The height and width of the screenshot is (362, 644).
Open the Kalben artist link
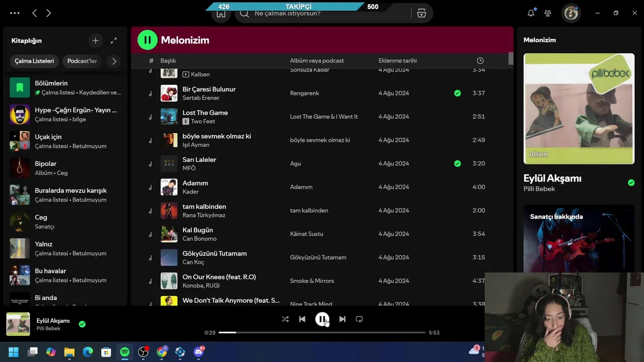200,74
